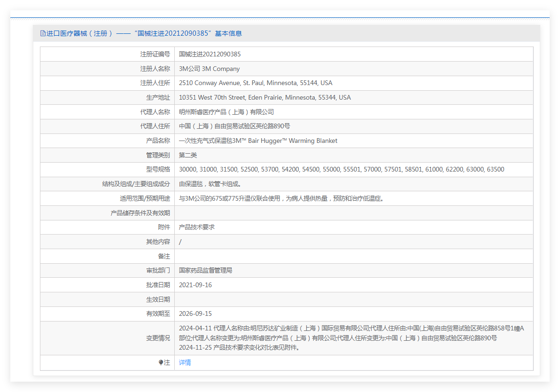Click the 批准日期 label
Screen dimensions: 560x392
(158, 285)
